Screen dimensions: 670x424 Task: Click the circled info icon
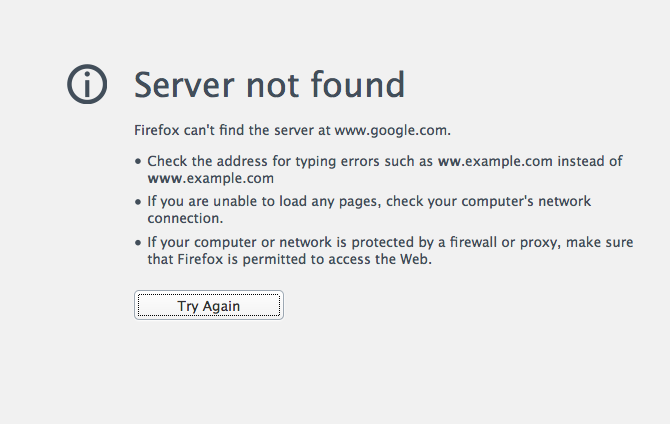(x=87, y=85)
